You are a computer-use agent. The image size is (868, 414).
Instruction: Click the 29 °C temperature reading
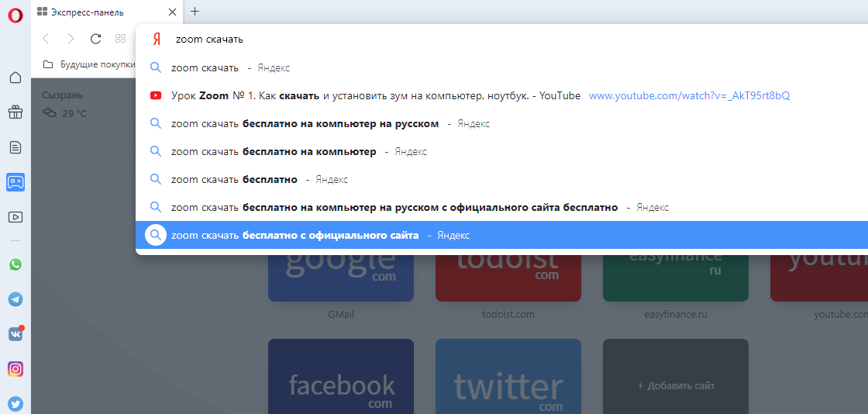coord(74,114)
